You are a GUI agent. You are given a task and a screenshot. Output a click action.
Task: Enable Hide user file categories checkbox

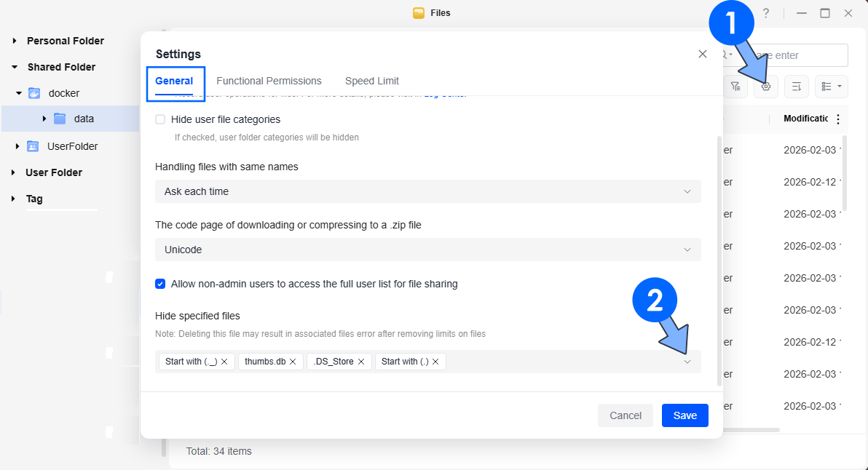point(160,119)
